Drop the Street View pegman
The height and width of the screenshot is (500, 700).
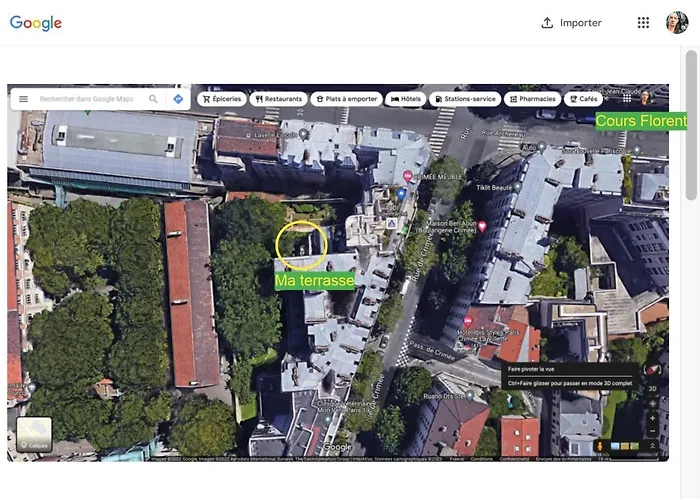click(x=600, y=446)
